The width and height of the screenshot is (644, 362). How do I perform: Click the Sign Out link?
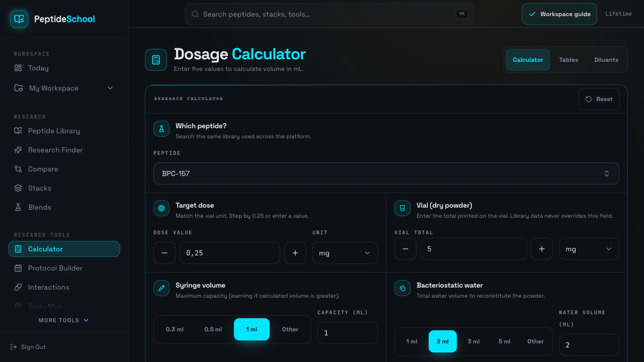(28, 347)
